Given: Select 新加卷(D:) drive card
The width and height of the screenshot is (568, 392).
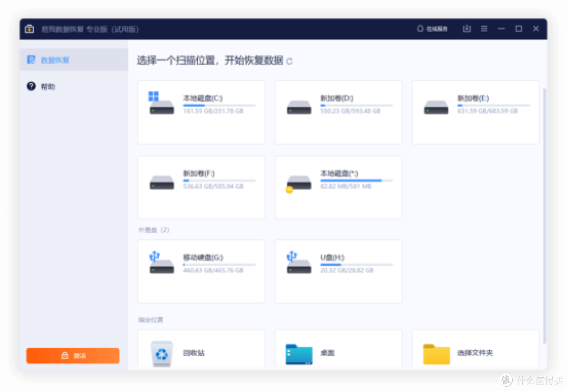Looking at the screenshot, I should point(338,112).
